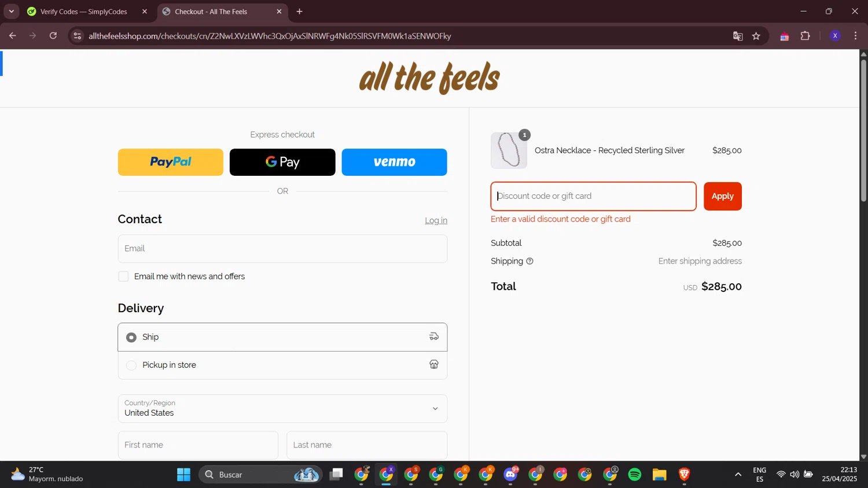Click the page vertical scrollbar
The image size is (868, 488).
pyautogui.click(x=863, y=130)
